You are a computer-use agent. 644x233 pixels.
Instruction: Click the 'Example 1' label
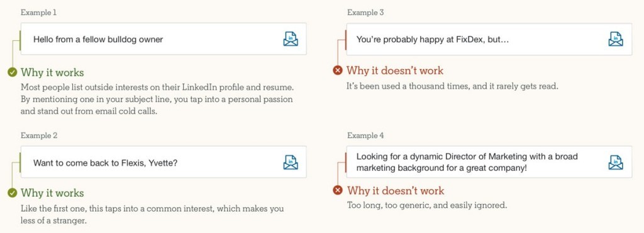click(38, 13)
